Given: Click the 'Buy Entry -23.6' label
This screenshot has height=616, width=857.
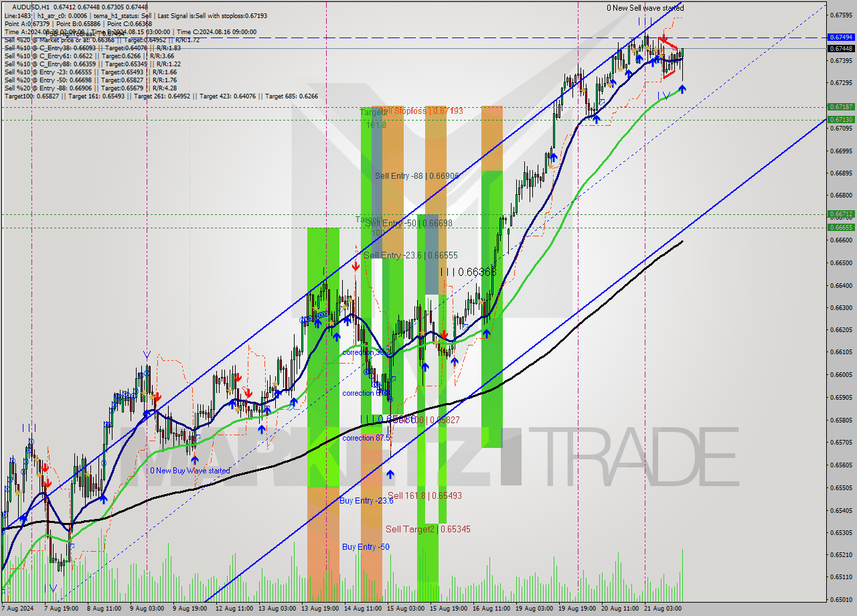Looking at the screenshot, I should 366,500.
